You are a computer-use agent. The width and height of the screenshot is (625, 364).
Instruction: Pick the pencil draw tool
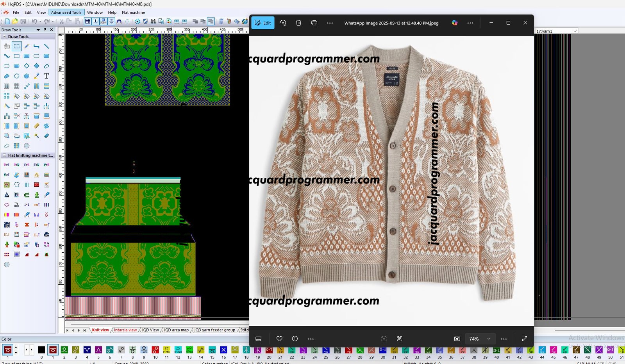click(27, 46)
